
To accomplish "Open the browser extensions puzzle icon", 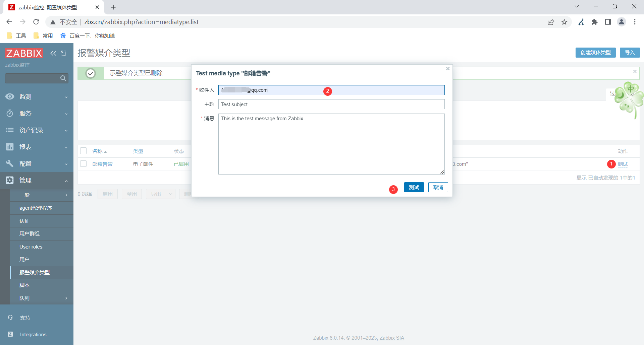I will 595,22.
